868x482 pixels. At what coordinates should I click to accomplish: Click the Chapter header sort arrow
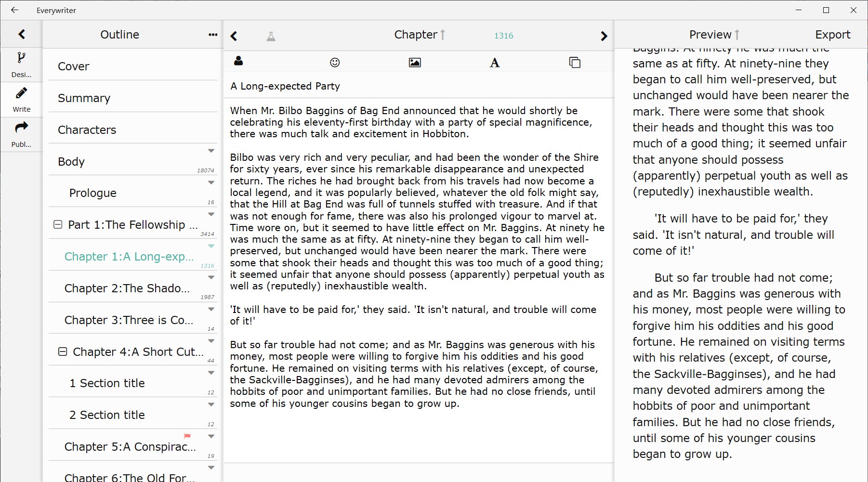(443, 35)
